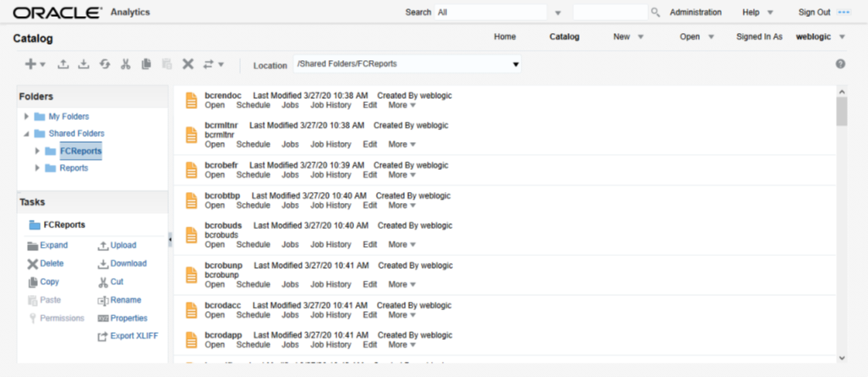Click the bcrobuds report icon
This screenshot has height=377, width=868.
point(191,235)
